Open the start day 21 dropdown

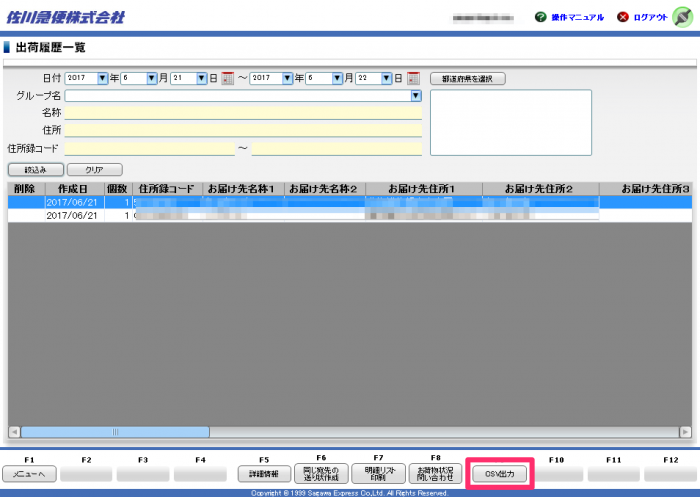coord(201,78)
